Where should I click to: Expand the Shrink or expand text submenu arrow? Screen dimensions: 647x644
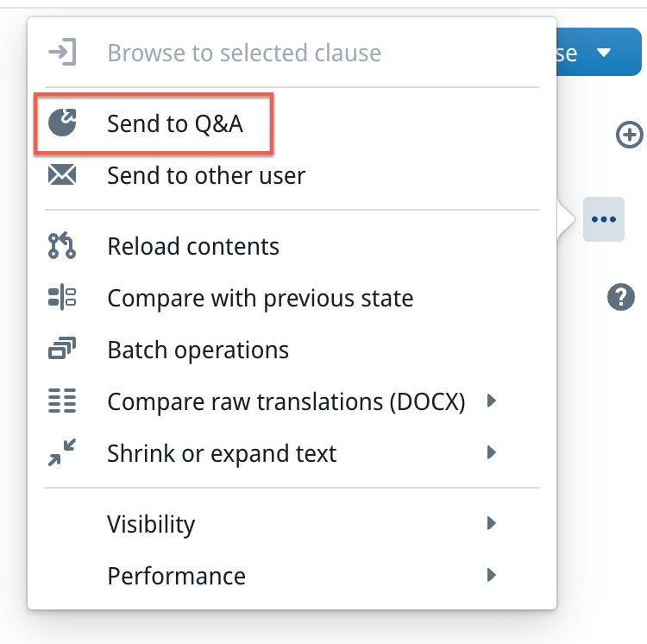(491, 453)
